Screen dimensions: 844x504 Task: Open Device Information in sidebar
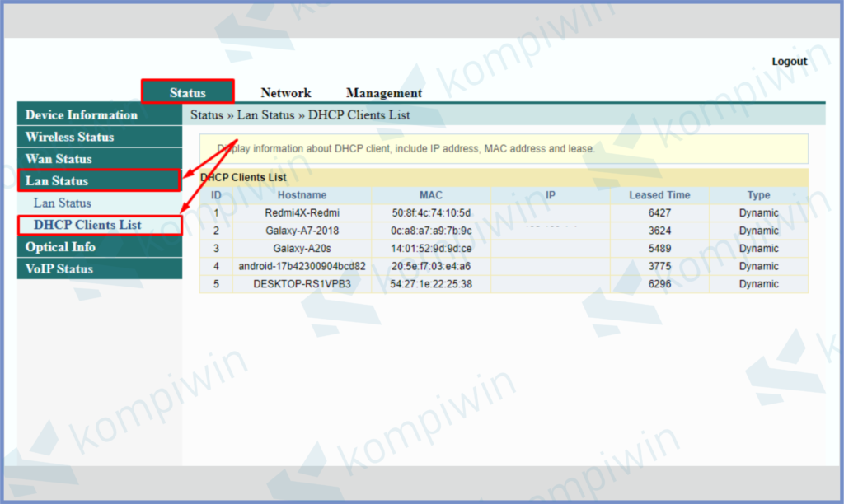(x=82, y=115)
